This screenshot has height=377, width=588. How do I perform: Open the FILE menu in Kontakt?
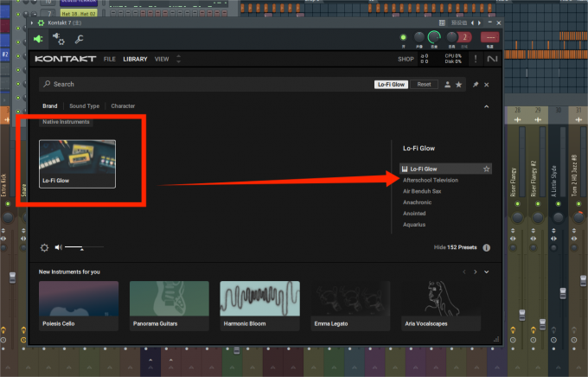pyautogui.click(x=110, y=60)
